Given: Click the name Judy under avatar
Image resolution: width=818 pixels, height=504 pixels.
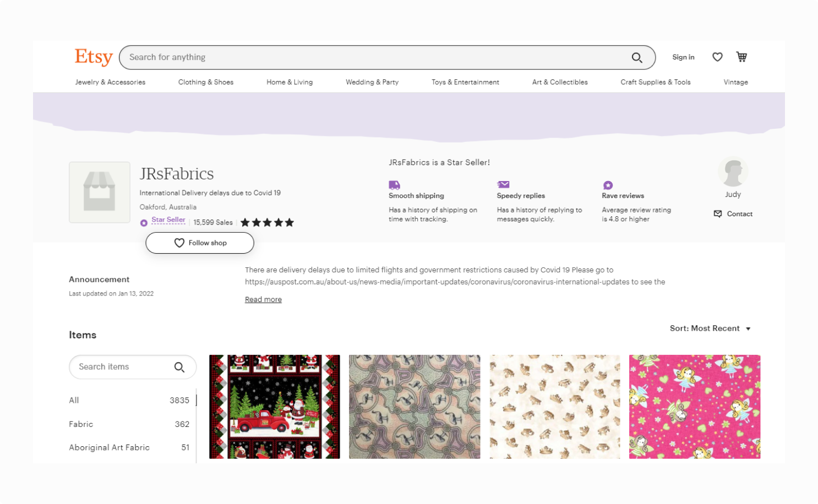Looking at the screenshot, I should [x=733, y=194].
